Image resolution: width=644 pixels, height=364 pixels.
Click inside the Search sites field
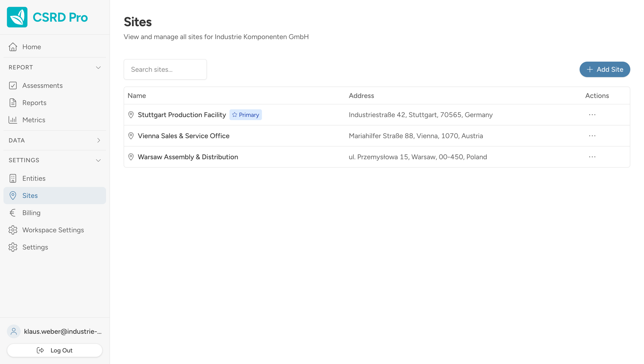(x=165, y=69)
